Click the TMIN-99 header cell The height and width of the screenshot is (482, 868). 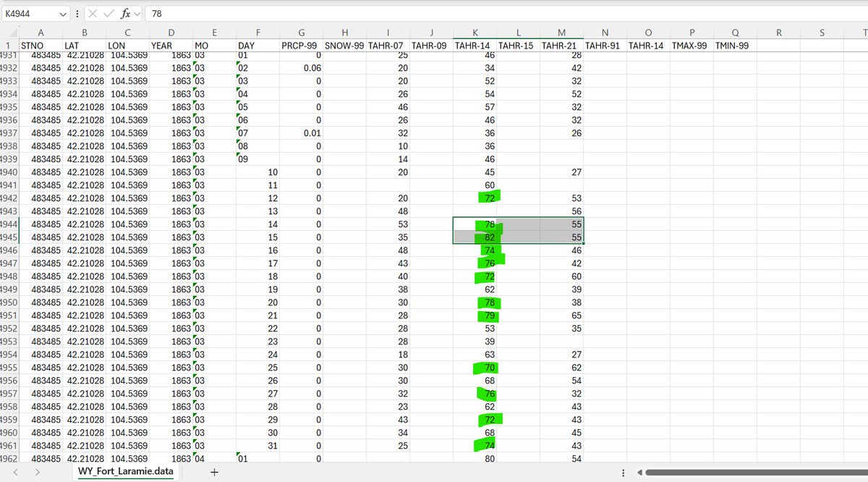(x=735, y=46)
